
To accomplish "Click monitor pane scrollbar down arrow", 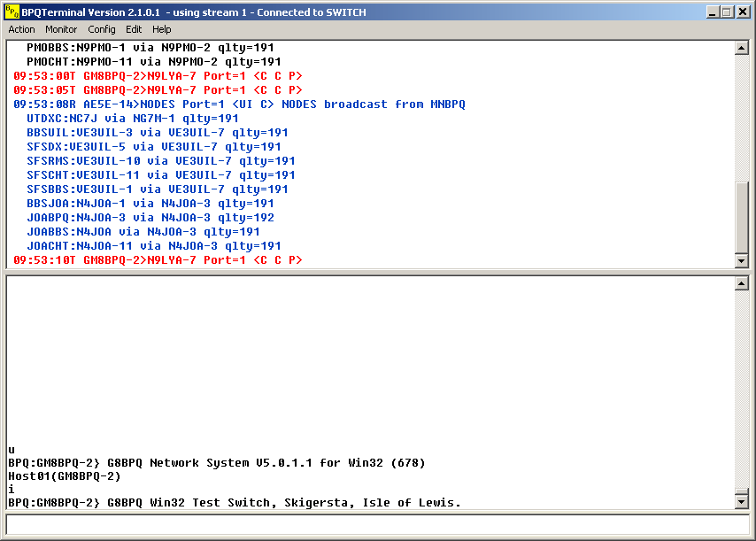I will (742, 260).
